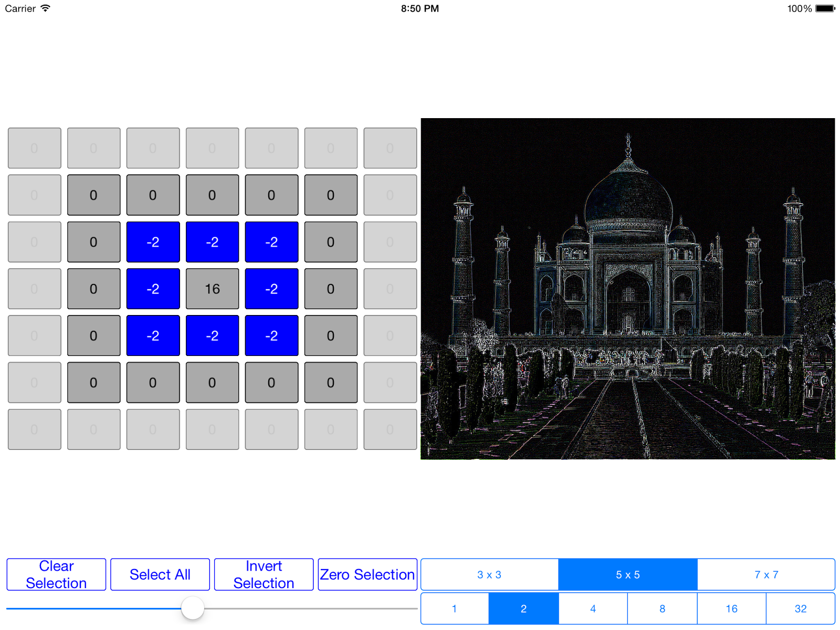Click the 0 cell below the 16 cell
The height and width of the screenshot is (630, 840).
(x=212, y=383)
